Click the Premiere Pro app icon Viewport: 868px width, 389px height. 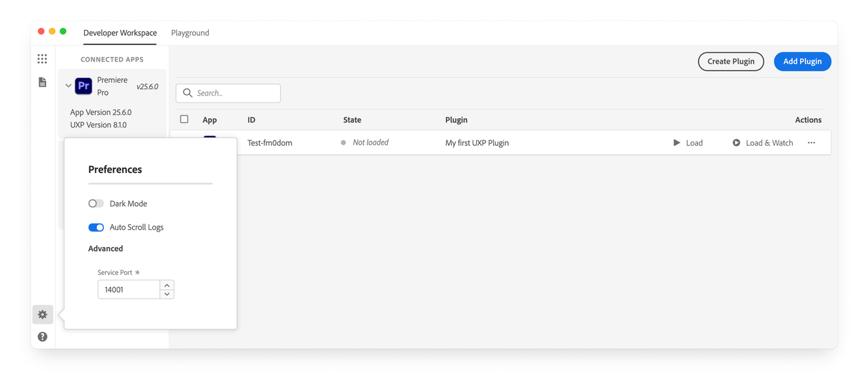pyautogui.click(x=83, y=86)
